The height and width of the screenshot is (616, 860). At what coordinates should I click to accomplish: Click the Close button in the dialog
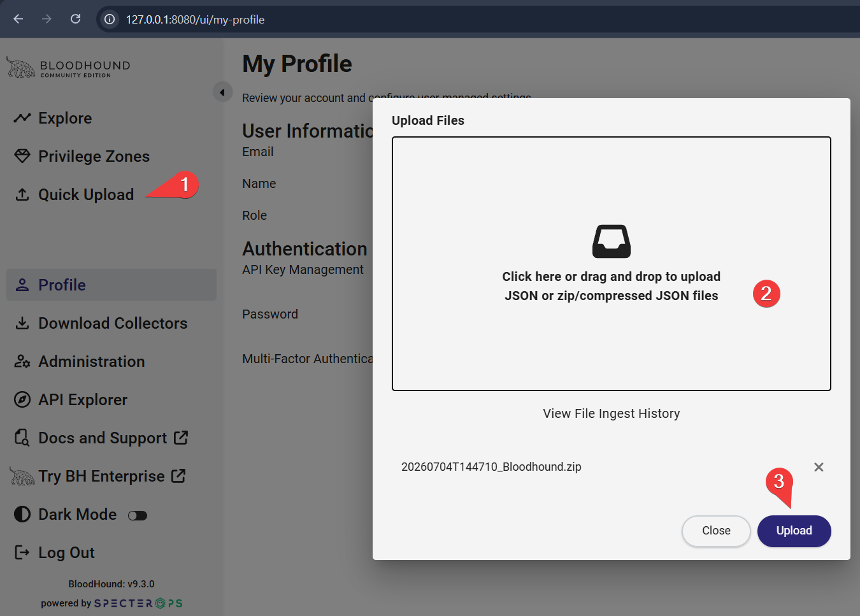(716, 531)
